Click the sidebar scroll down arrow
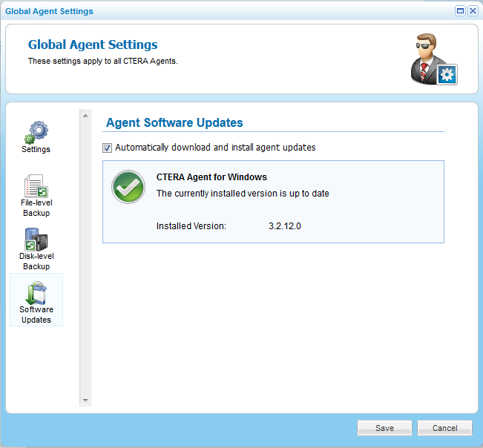This screenshot has width=483, height=448. pyautogui.click(x=85, y=401)
